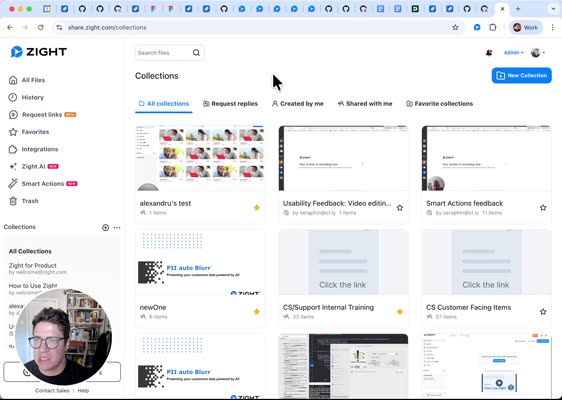The width and height of the screenshot is (562, 400).
Task: Open CS Customer Facing Items thumbnail
Action: coord(486,262)
